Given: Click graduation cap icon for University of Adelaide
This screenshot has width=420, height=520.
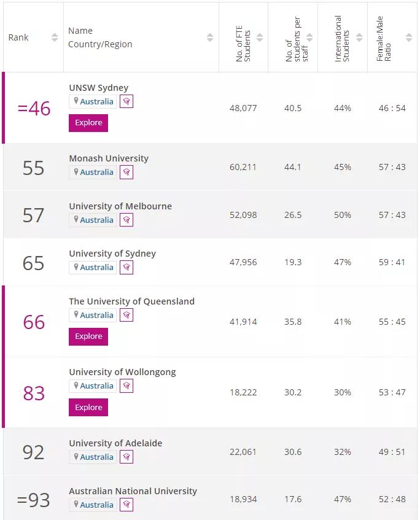Looking at the screenshot, I should 126,457.
